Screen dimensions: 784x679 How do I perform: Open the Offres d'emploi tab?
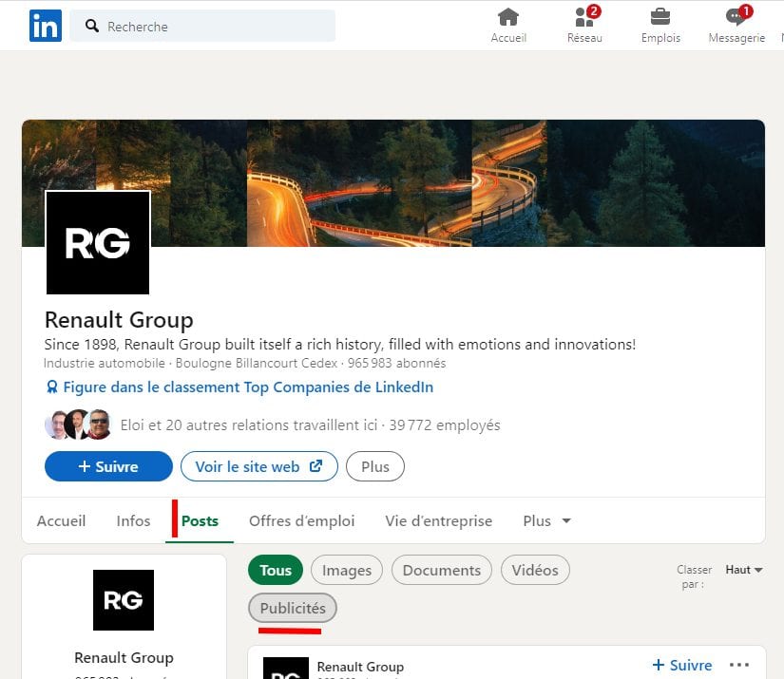pos(301,520)
